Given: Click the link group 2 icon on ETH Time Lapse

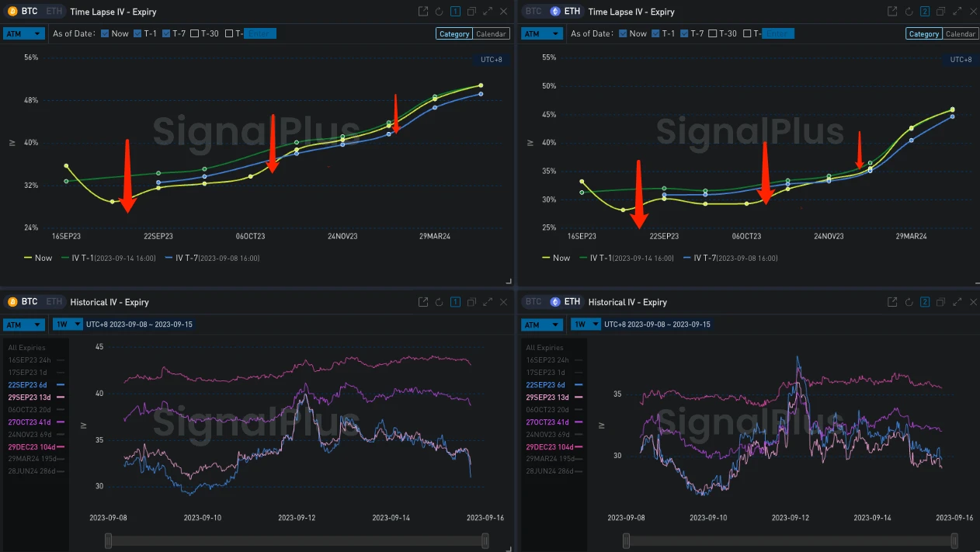Looking at the screenshot, I should [x=924, y=12].
